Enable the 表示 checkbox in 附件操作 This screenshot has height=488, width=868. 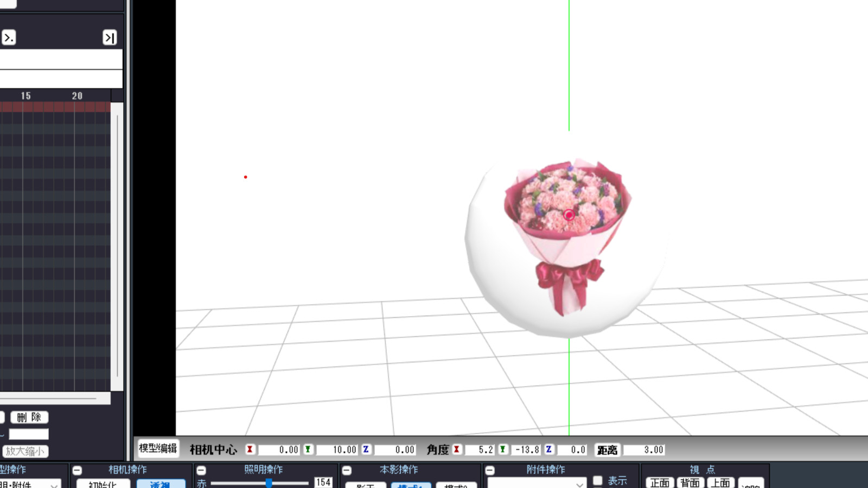tap(598, 480)
